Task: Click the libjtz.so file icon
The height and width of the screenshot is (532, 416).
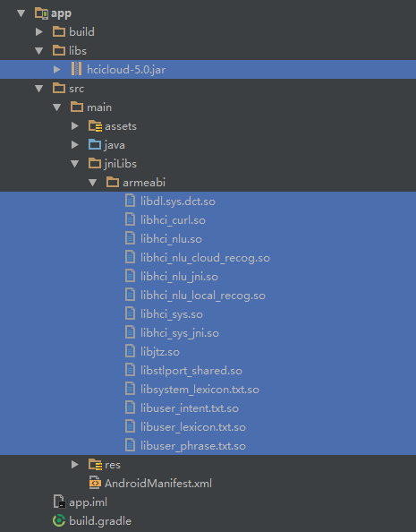Action: [131, 351]
